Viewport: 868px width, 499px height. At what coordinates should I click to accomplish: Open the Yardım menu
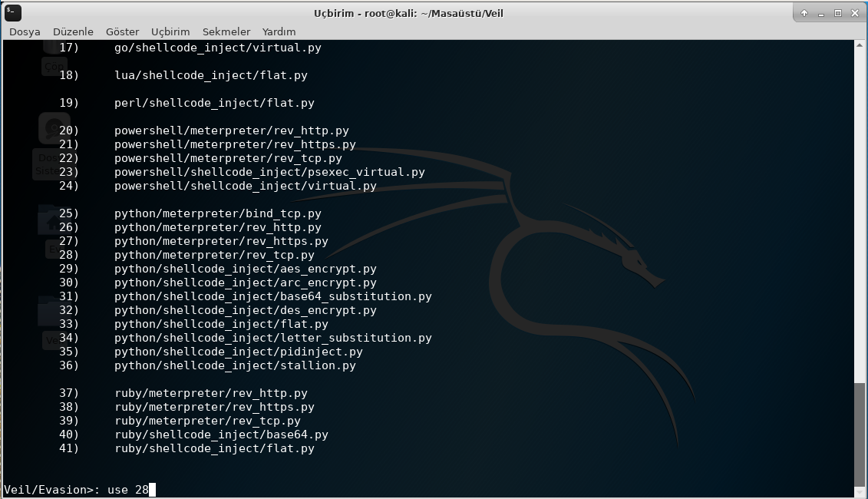coord(279,31)
